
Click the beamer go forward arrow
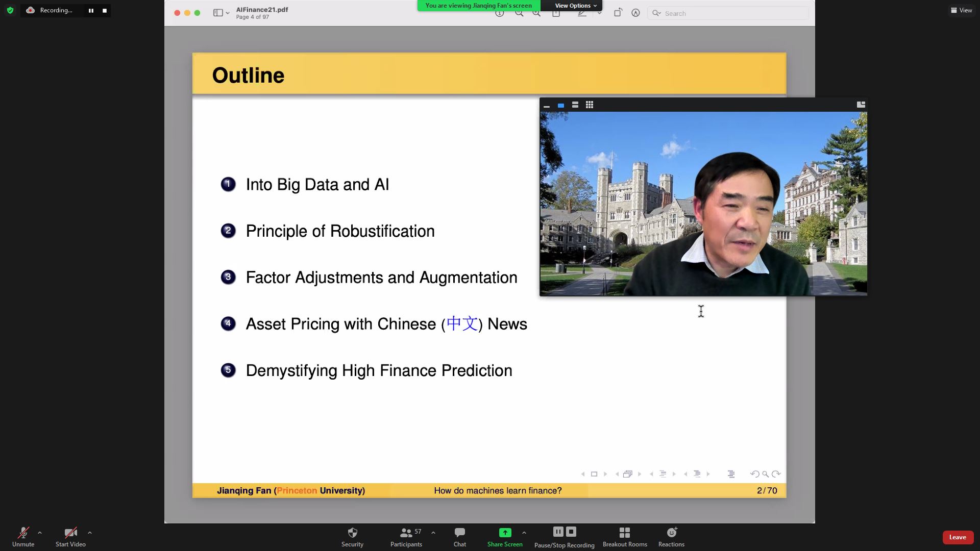[x=776, y=474]
